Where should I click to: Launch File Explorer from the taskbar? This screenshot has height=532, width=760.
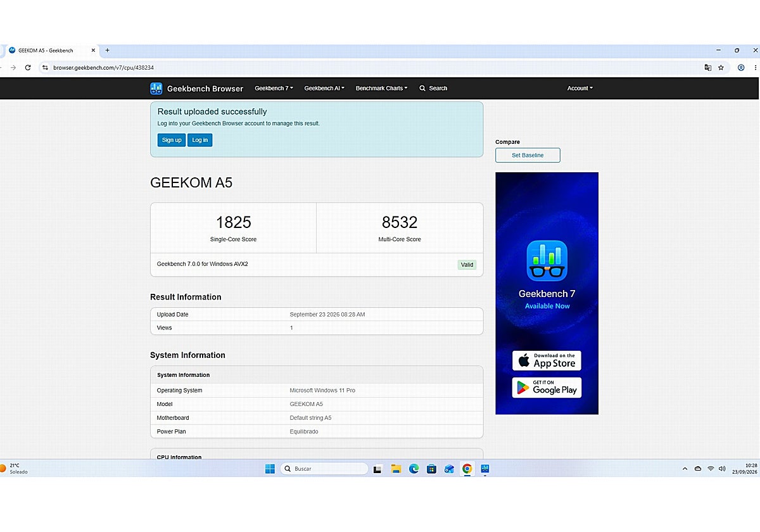(x=396, y=469)
